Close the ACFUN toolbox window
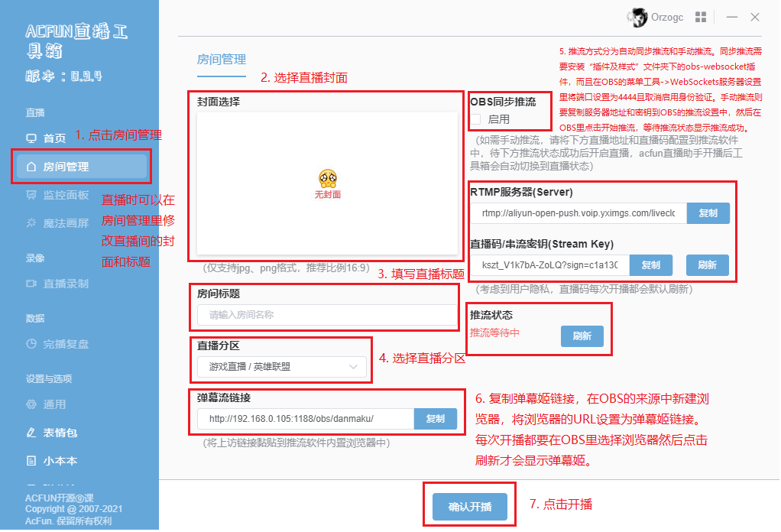 755,17
